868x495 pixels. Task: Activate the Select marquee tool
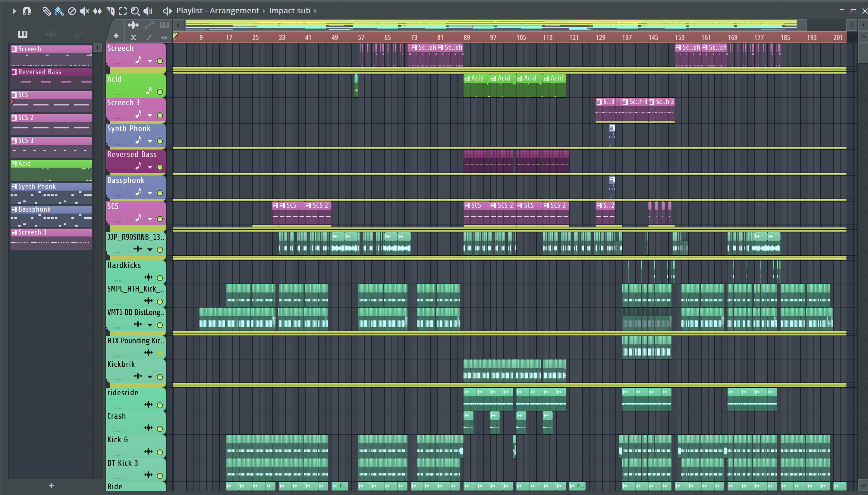(123, 11)
